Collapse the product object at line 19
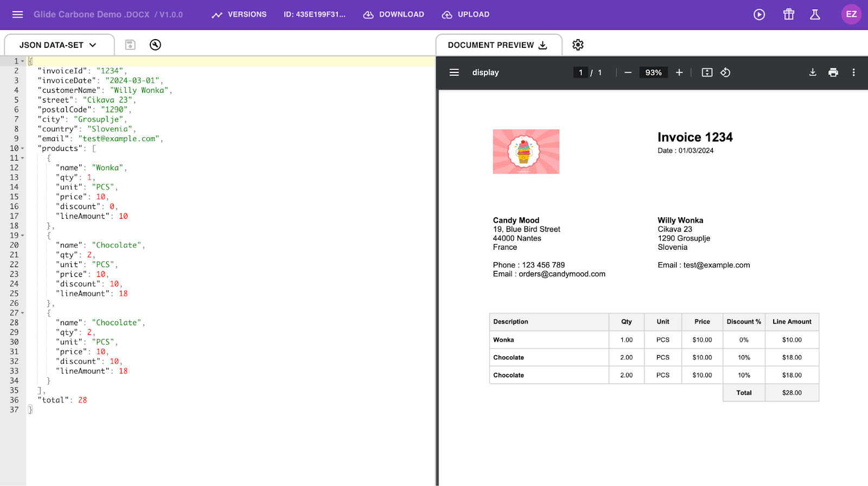Viewport: 868px width, 486px height. click(22, 236)
